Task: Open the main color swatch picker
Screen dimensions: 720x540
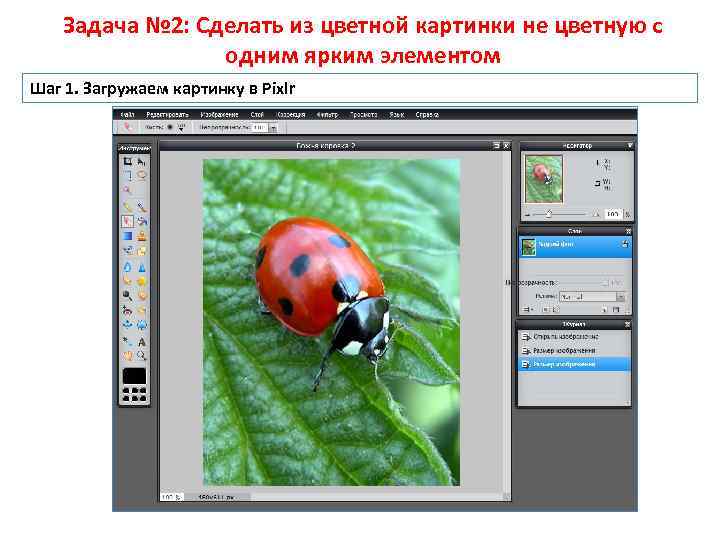Action: pyautogui.click(x=135, y=376)
